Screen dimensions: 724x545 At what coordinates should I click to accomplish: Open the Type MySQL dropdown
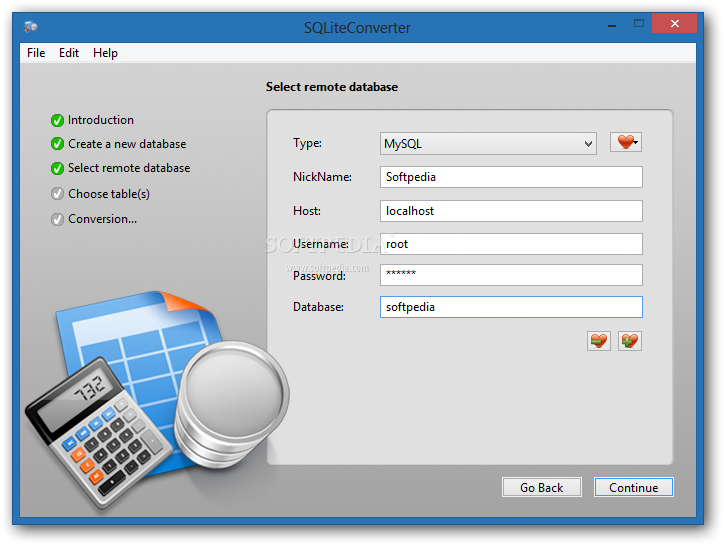point(488,144)
